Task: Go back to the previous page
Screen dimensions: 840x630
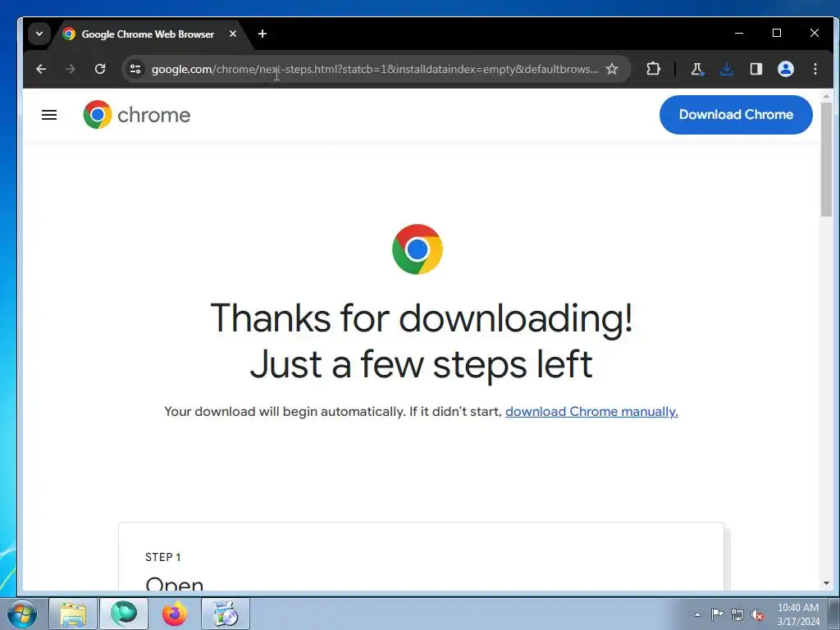Action: (41, 69)
